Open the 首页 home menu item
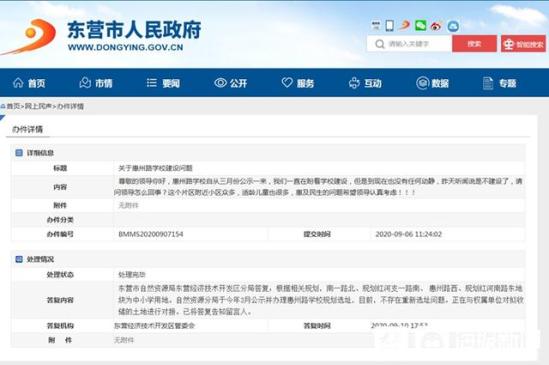 tap(29, 83)
